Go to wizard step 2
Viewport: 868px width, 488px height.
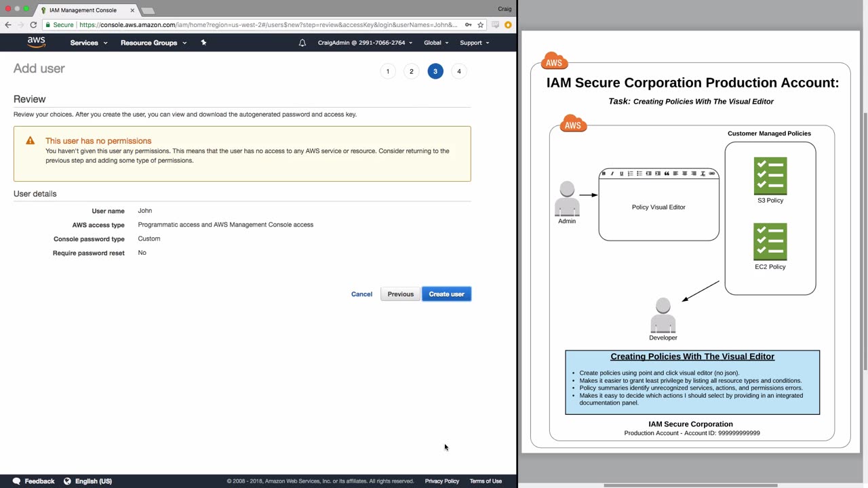click(412, 71)
